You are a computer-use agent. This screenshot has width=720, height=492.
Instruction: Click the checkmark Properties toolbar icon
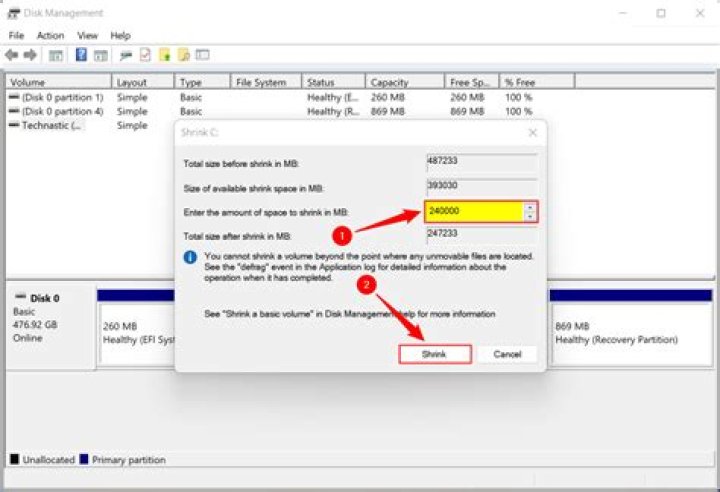point(145,55)
